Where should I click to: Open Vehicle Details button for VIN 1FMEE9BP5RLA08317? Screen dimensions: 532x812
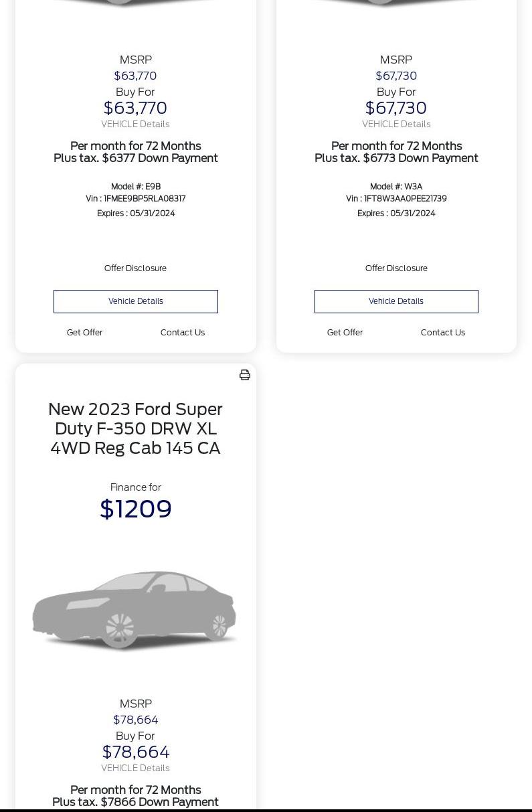136,301
